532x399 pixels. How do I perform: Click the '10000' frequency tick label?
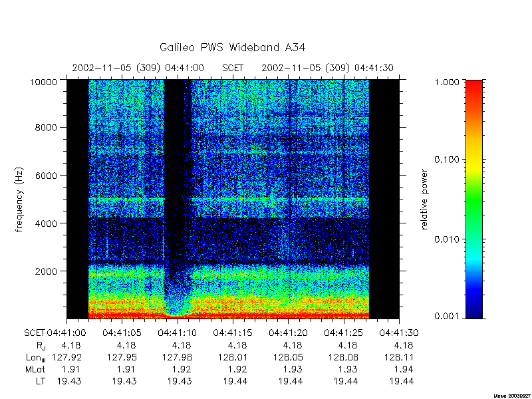tap(43, 82)
